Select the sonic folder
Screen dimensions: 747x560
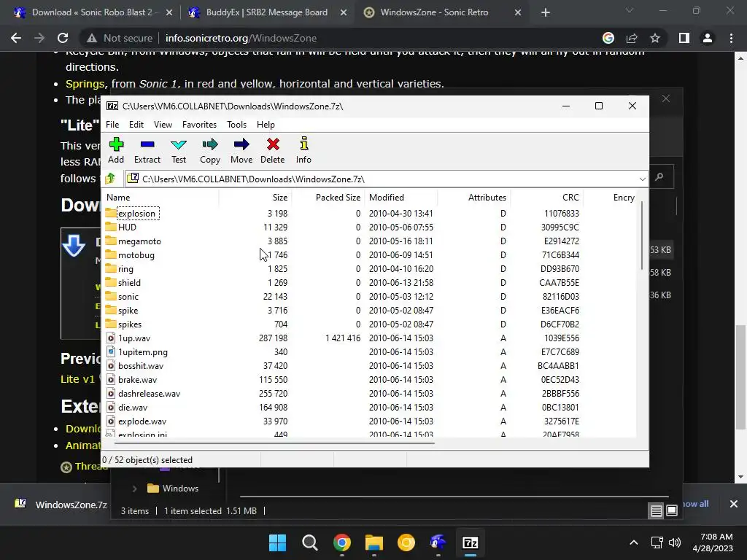click(128, 296)
